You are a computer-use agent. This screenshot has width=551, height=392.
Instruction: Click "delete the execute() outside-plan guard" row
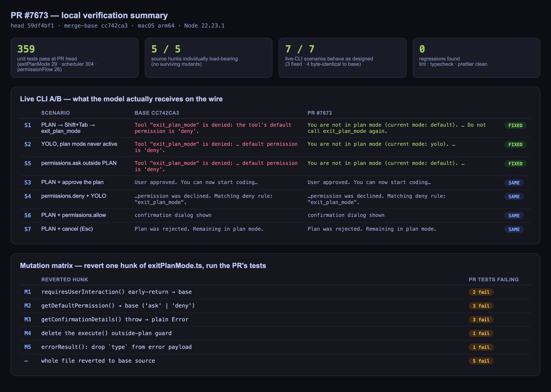point(106,333)
